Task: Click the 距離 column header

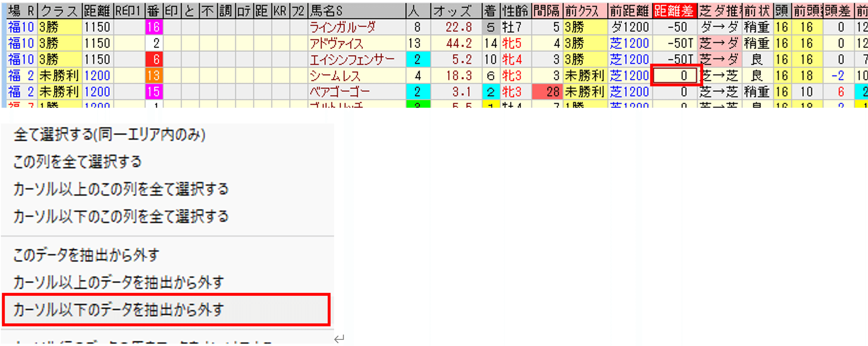Action: click(x=97, y=11)
